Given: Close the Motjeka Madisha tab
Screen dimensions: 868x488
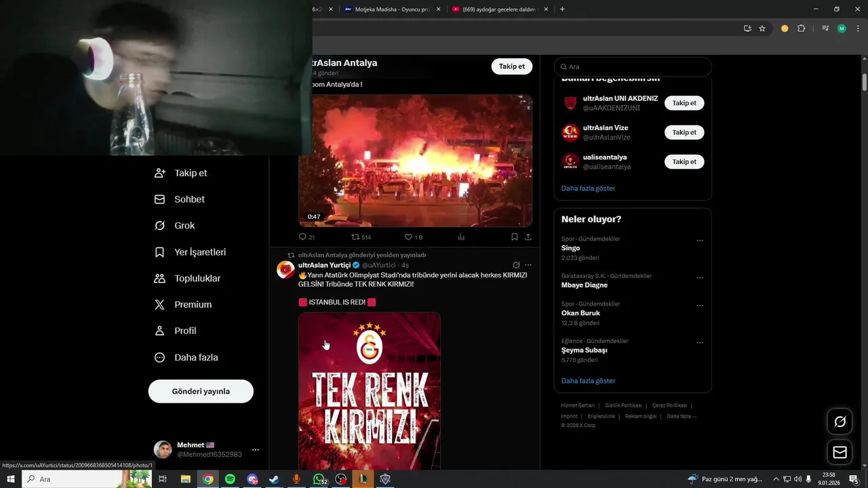Looking at the screenshot, I should (438, 9).
